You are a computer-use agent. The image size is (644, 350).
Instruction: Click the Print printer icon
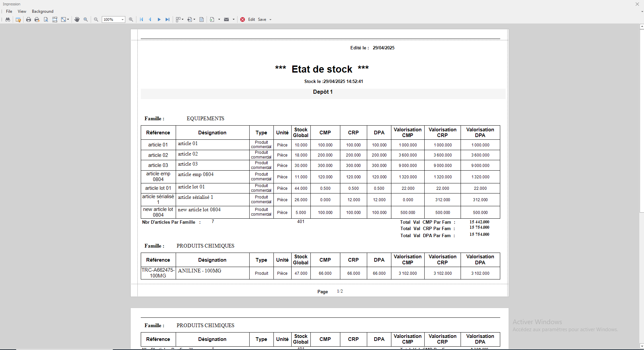pyautogui.click(x=29, y=19)
